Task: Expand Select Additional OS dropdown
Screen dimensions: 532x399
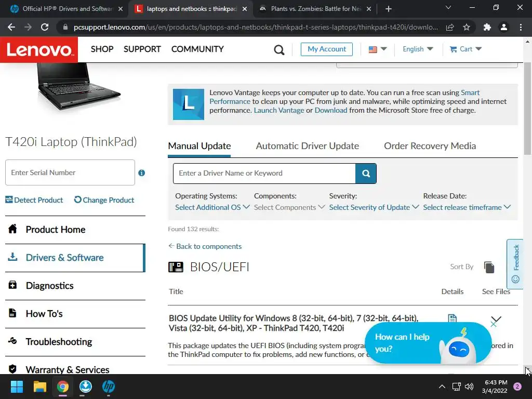Action: click(212, 207)
